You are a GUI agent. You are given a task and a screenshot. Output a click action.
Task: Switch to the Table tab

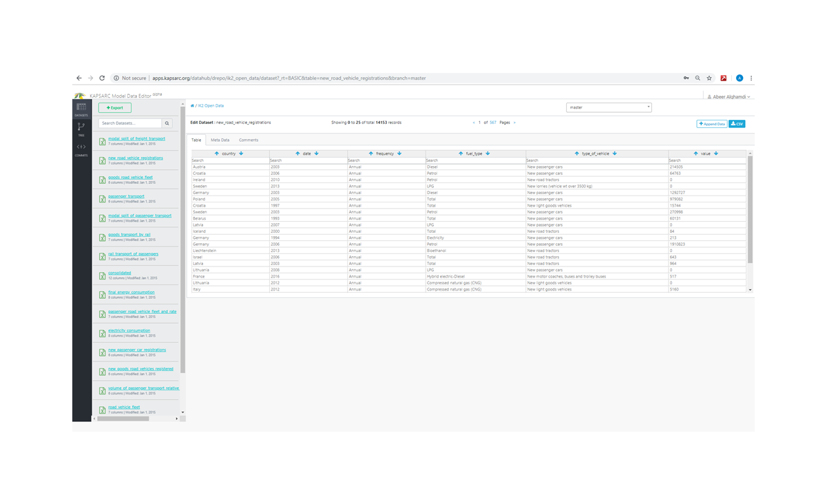197,140
